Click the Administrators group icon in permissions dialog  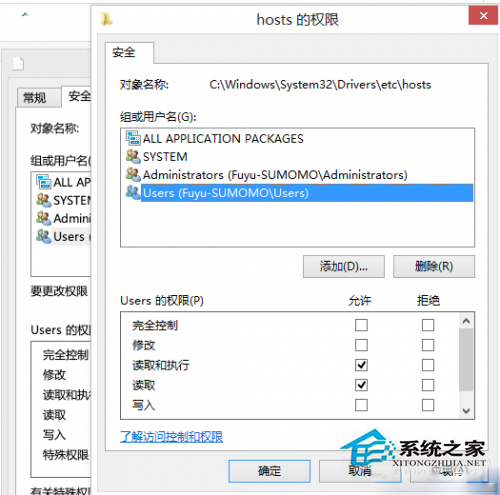click(133, 174)
